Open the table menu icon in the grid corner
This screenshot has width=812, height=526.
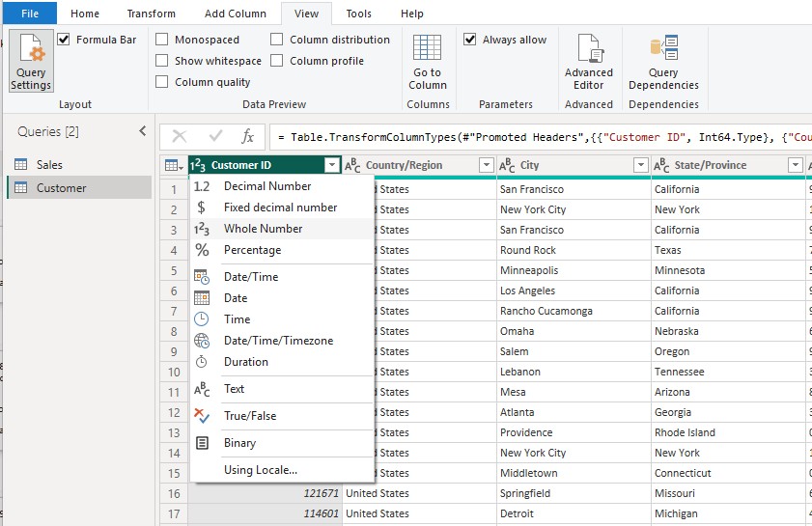174,166
